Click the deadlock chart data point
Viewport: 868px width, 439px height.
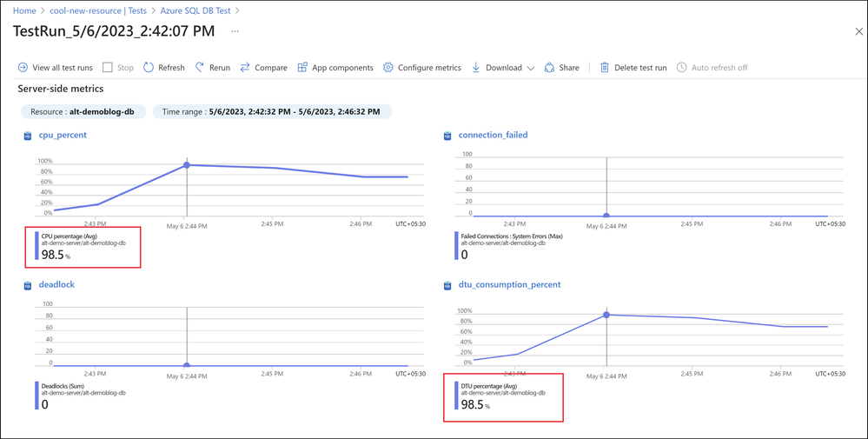(x=187, y=365)
